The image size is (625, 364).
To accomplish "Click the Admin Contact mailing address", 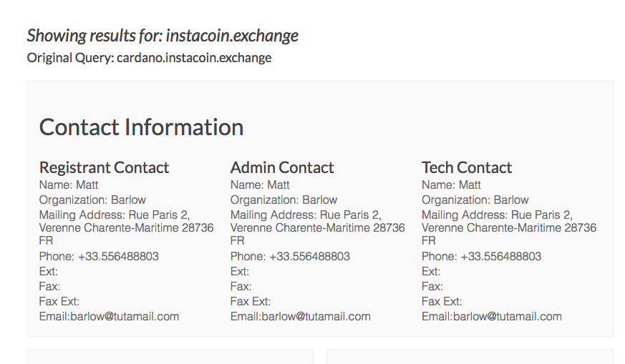I will point(317,227).
